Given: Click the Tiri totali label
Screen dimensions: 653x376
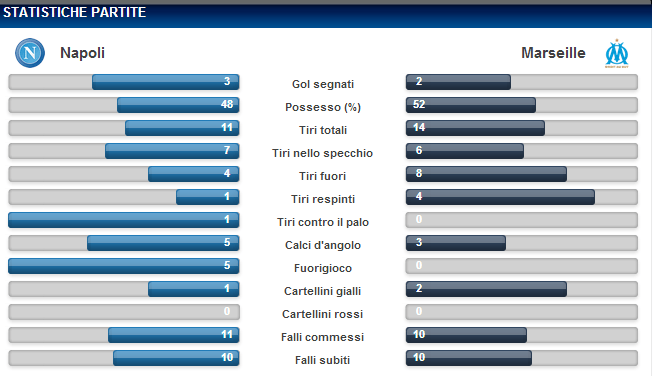Looking at the screenshot, I should point(323,130).
